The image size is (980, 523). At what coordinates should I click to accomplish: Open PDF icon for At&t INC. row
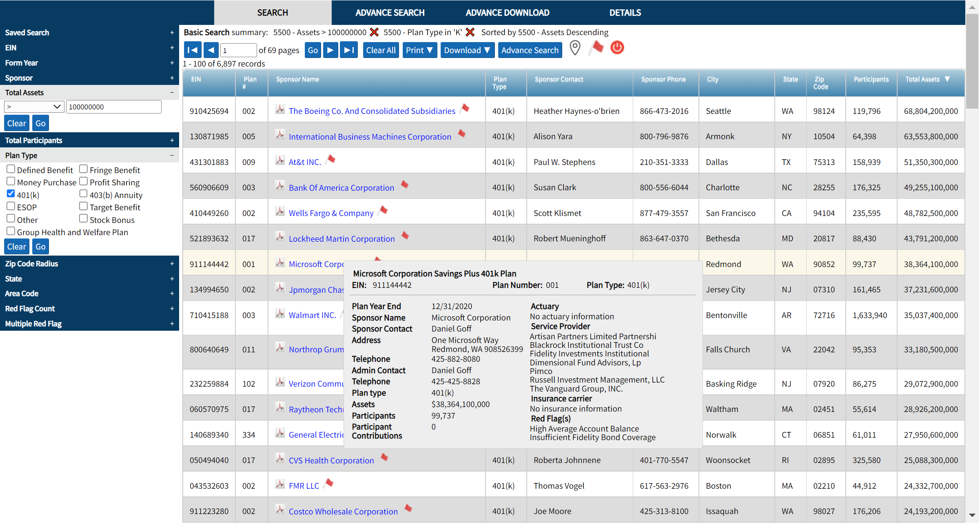pyautogui.click(x=280, y=160)
